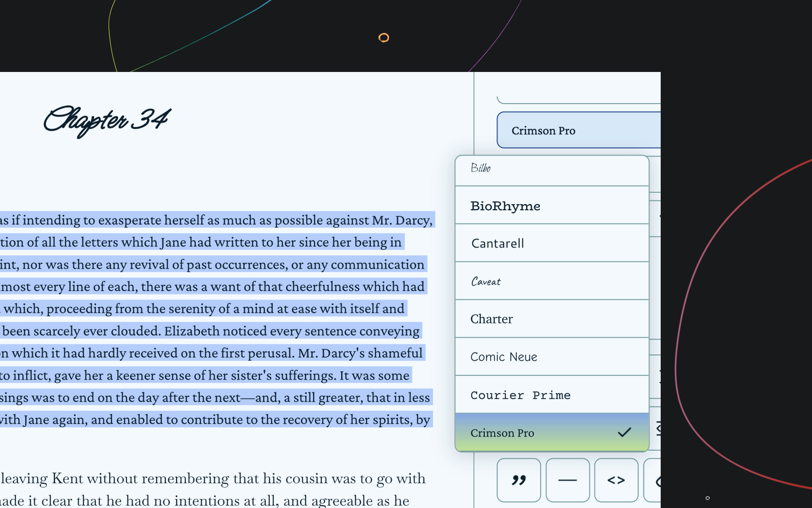Image resolution: width=812 pixels, height=508 pixels.
Task: Insert a horizontal rule with the dash icon
Action: (x=567, y=480)
